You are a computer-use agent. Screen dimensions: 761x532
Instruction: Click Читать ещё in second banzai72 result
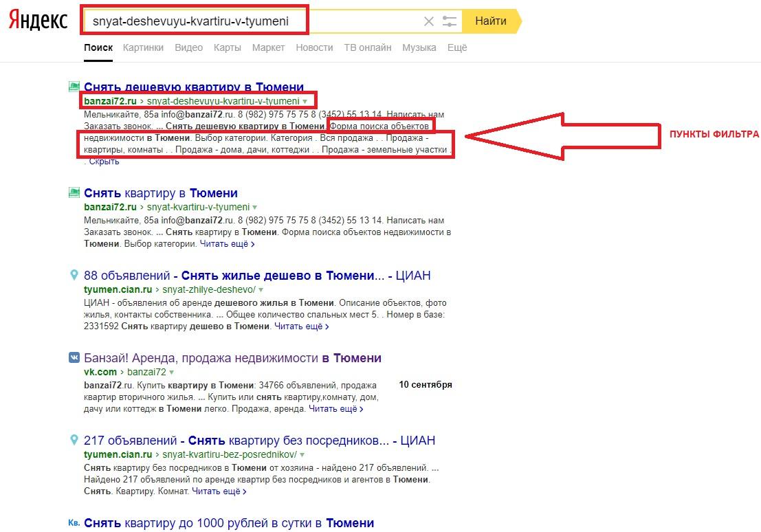227,244
